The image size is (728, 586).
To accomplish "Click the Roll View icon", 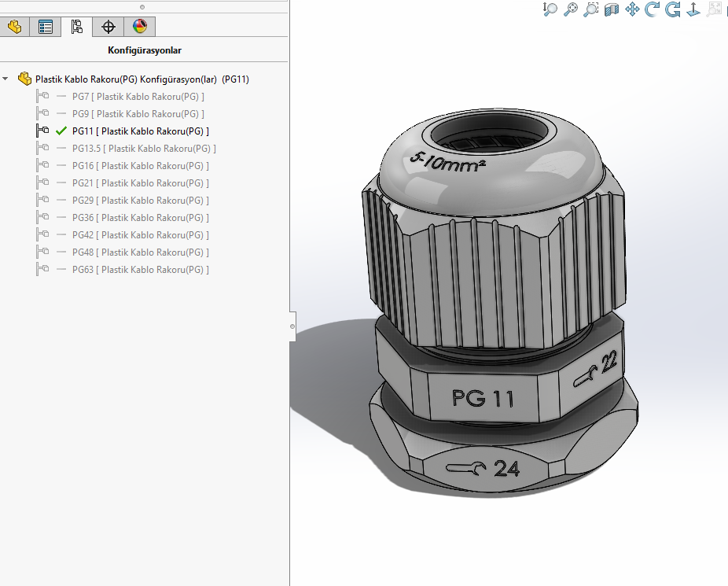I will click(x=673, y=9).
